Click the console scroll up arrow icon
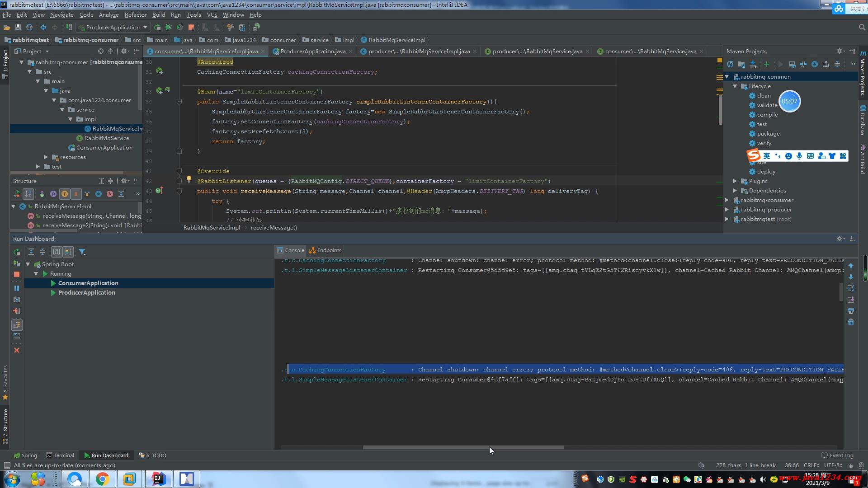 851,266
